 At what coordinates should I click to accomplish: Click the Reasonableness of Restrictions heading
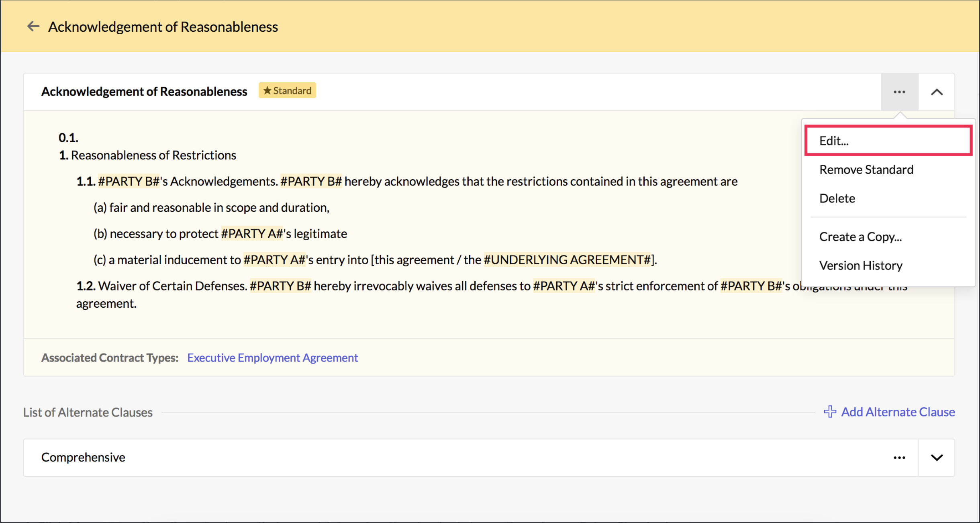[x=153, y=155]
